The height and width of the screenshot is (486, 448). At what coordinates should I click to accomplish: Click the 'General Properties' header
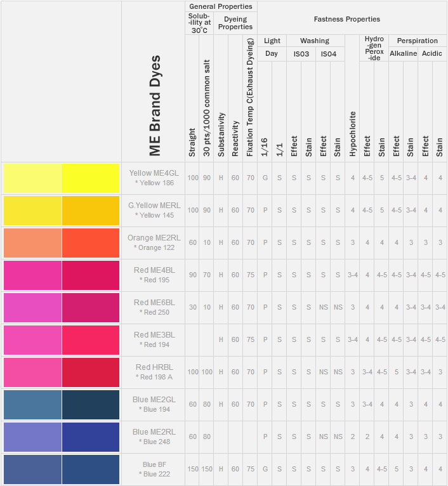(221, 6)
